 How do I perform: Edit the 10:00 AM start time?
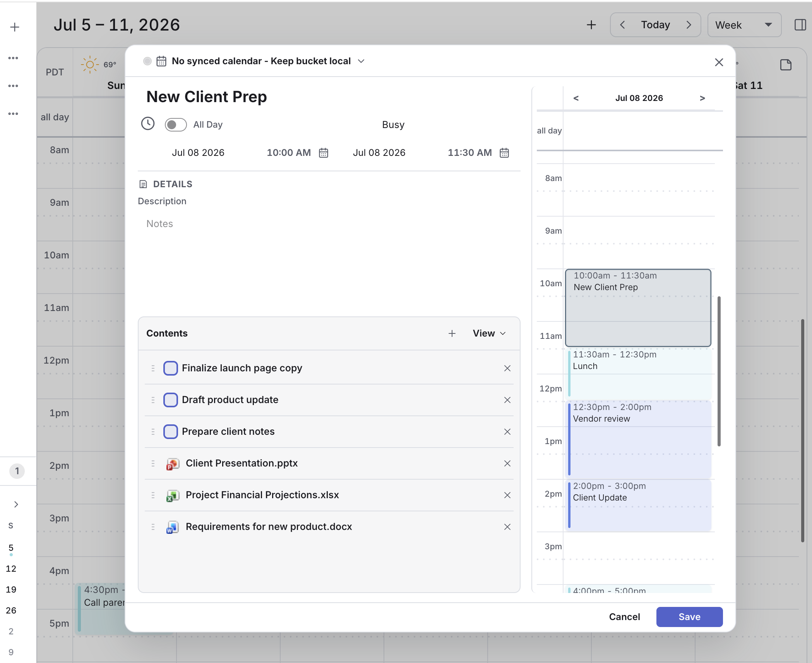pos(289,153)
